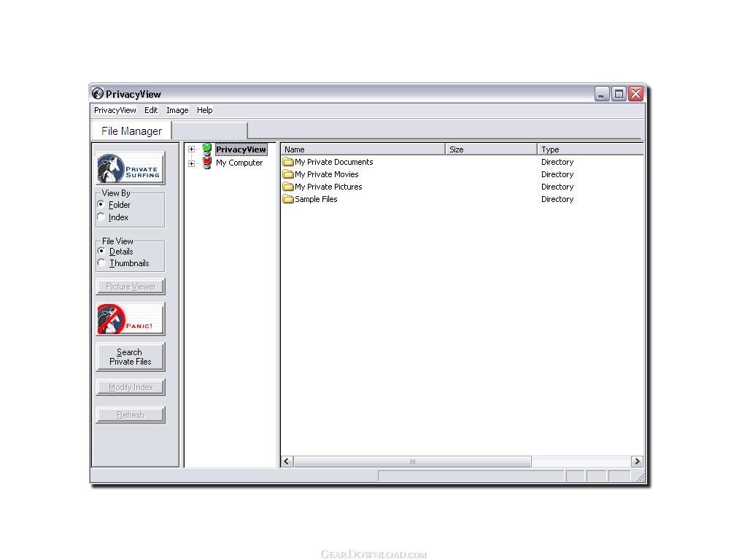Switch to the File Manager tab
This screenshot has height=560, width=747.
click(131, 131)
